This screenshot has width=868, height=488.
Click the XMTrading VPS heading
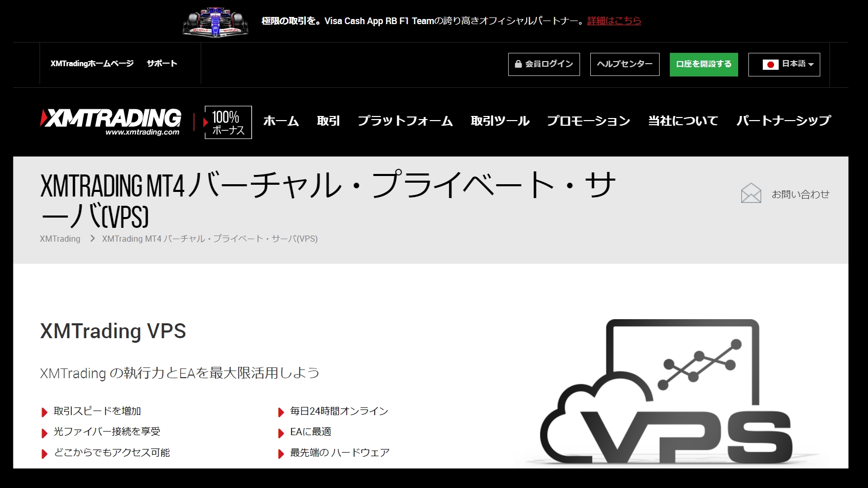tap(113, 331)
